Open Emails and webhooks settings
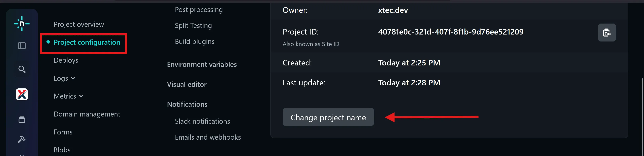Screen dimensions: 644x156 (208, 137)
